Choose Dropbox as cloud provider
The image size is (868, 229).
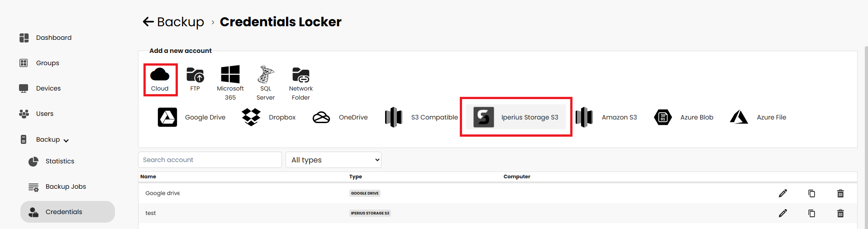coord(251,117)
